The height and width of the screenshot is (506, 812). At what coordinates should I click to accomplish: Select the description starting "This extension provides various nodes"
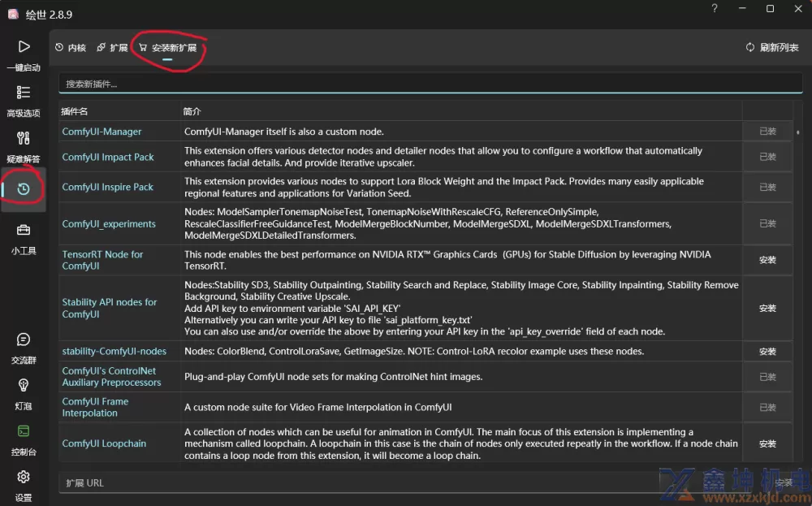pos(444,187)
